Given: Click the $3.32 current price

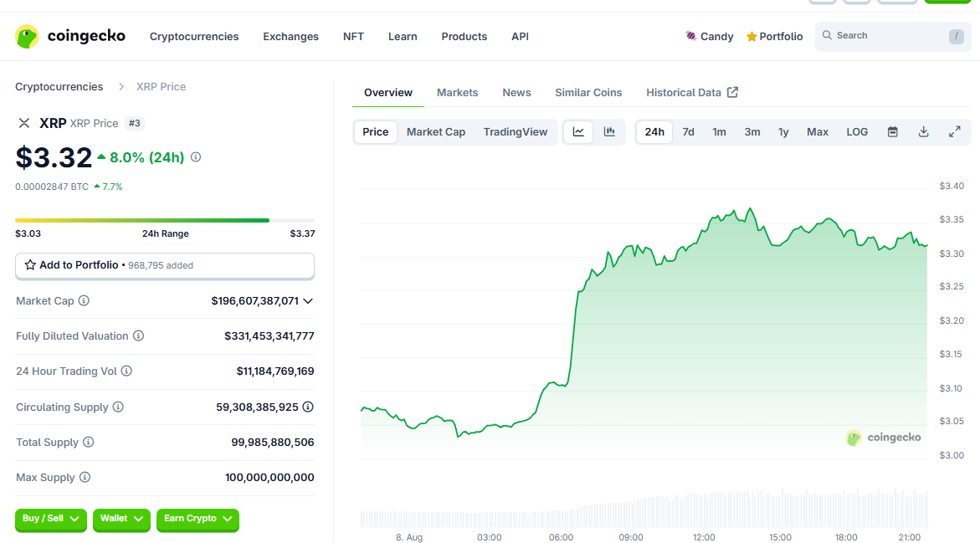Looking at the screenshot, I should pos(54,157).
